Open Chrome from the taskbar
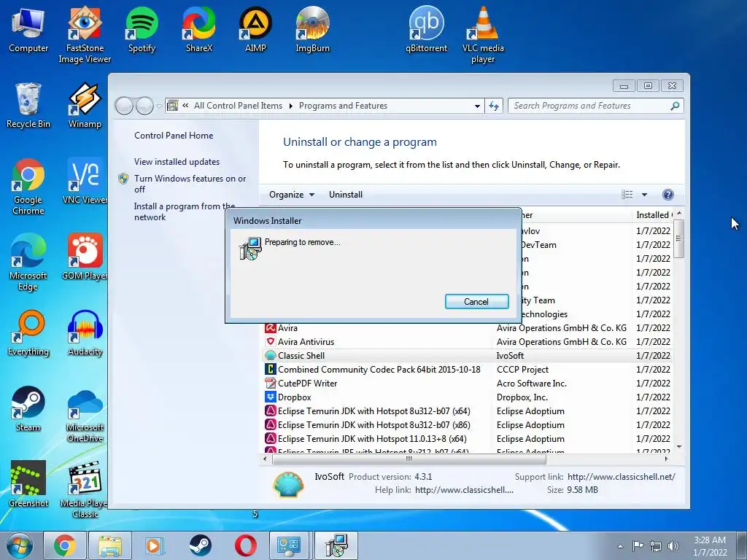Screen dimensions: 747x560 (x=64, y=545)
